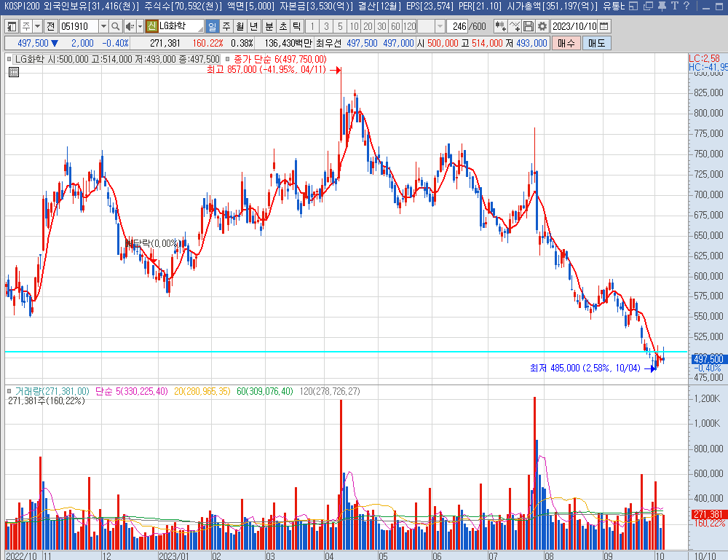Click the volume 60 average label
The width and height of the screenshot is (728, 560).
tap(265, 392)
